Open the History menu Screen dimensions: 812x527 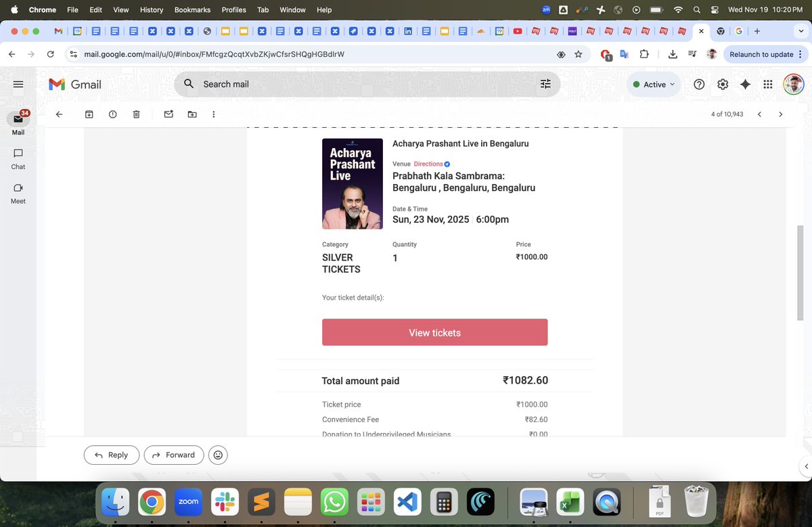point(152,9)
